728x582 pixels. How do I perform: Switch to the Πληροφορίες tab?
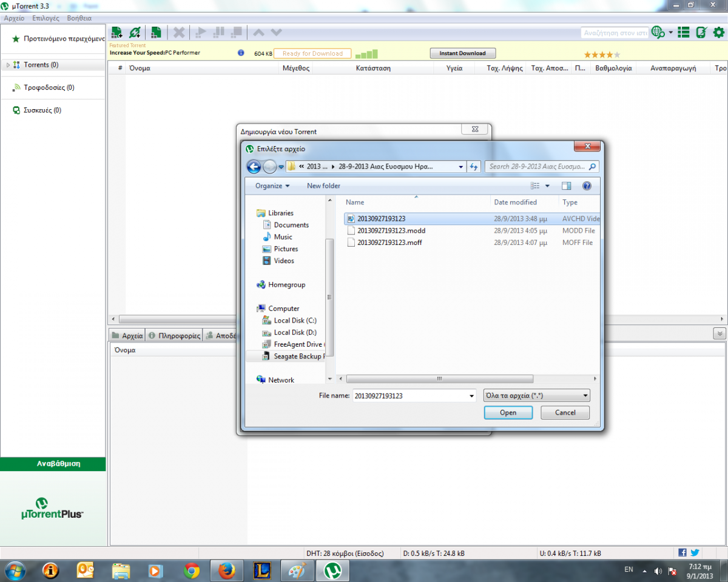click(x=175, y=335)
